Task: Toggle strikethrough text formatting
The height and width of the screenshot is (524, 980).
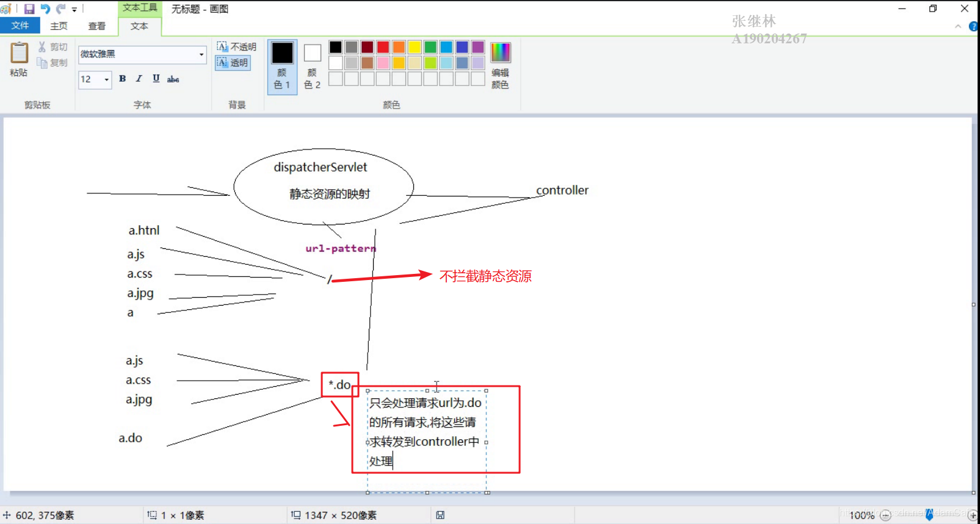Action: pos(173,79)
